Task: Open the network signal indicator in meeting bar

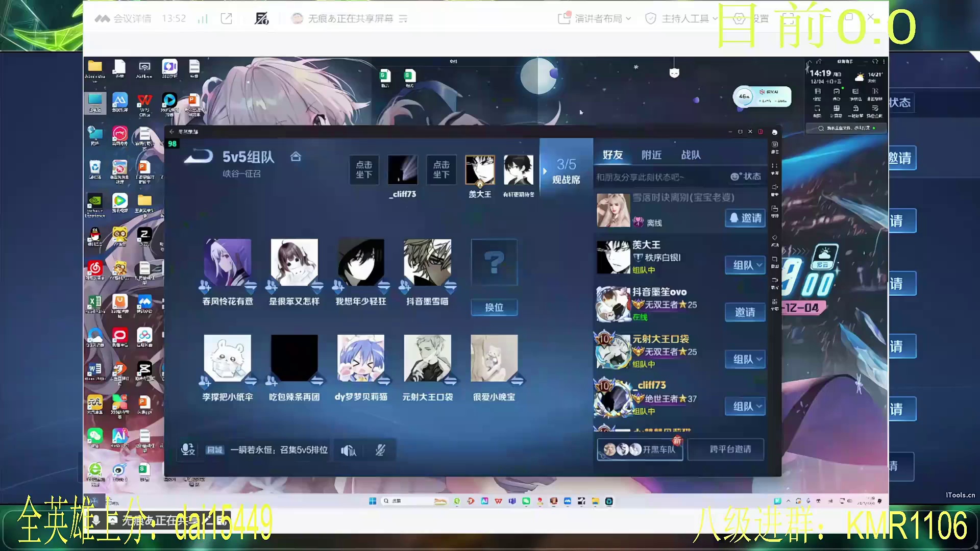Action: click(203, 18)
